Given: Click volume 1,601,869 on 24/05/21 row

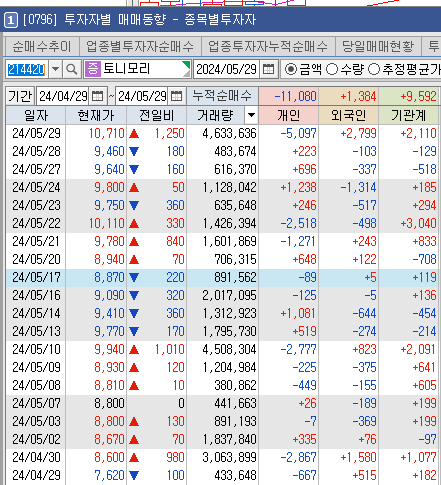Looking at the screenshot, I should point(229,241).
